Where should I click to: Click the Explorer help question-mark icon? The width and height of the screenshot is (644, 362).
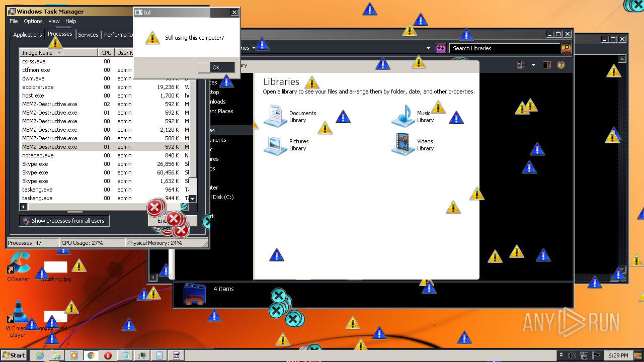coord(561,65)
